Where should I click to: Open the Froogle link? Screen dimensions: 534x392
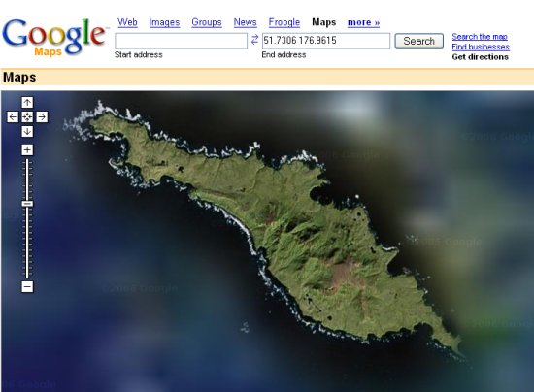coord(284,22)
